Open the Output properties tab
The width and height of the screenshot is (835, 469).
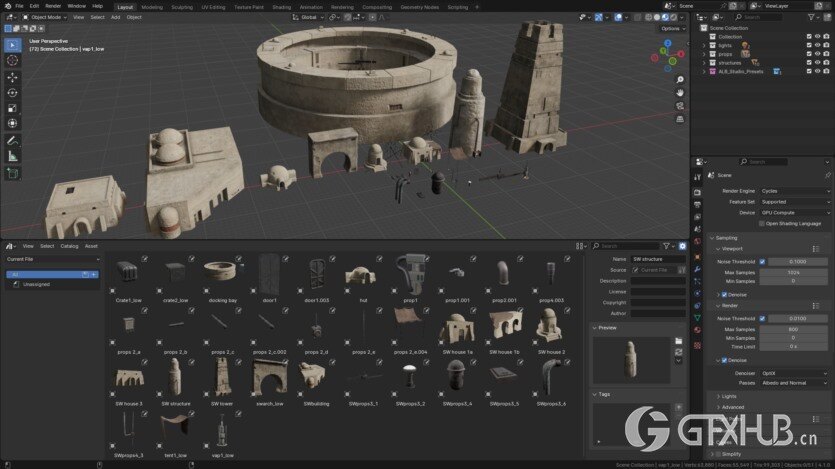(698, 205)
